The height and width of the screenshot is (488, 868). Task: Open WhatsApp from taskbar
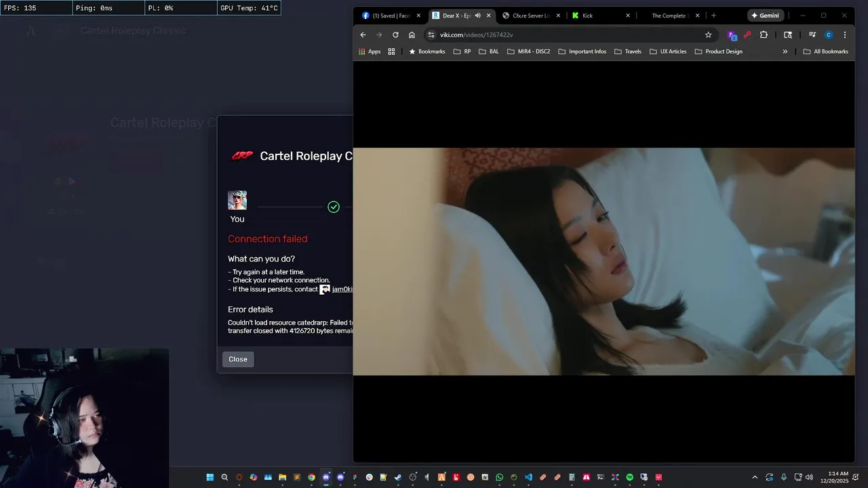pos(499,477)
